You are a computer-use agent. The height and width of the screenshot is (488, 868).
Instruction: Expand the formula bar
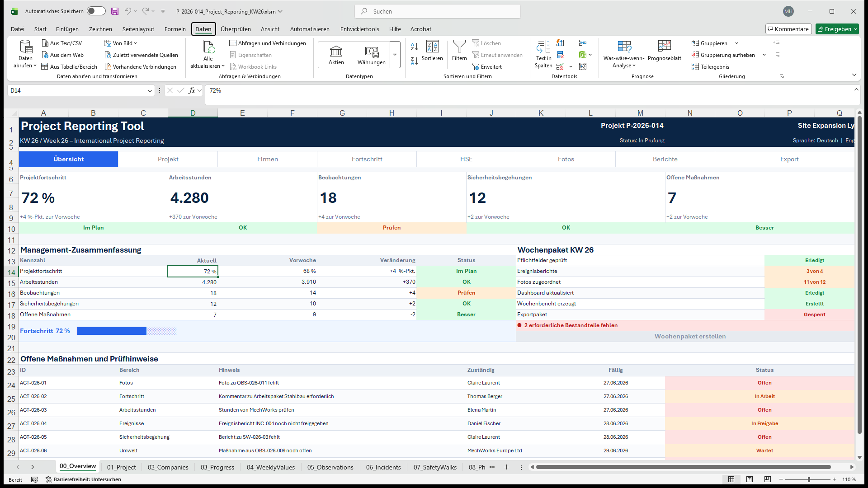click(856, 89)
